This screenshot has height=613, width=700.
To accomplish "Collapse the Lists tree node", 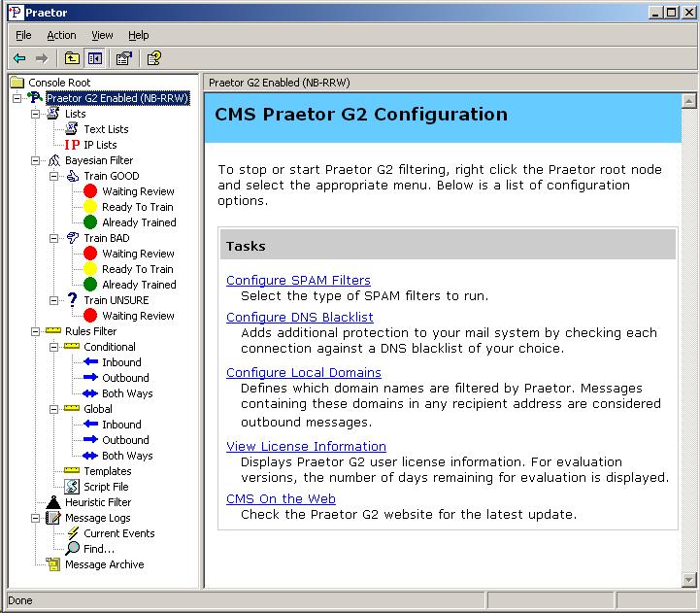I will click(35, 114).
